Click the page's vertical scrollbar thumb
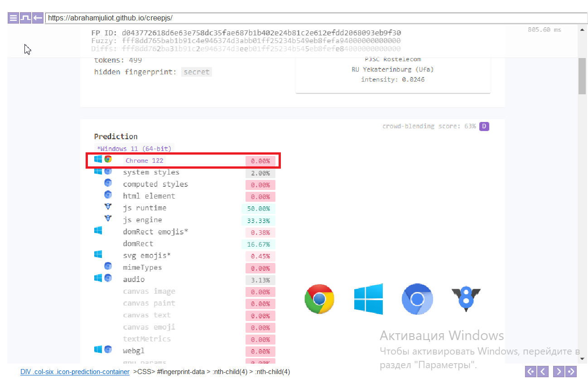 (582, 75)
